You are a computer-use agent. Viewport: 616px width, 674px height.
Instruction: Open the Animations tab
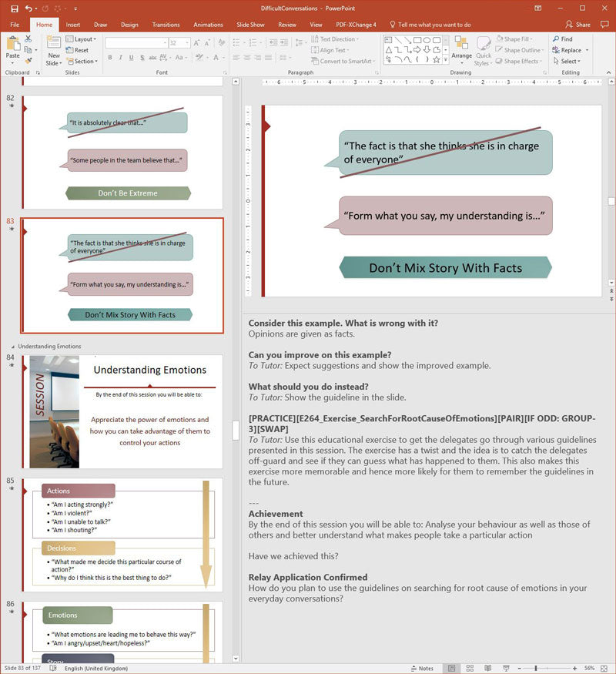pos(208,25)
